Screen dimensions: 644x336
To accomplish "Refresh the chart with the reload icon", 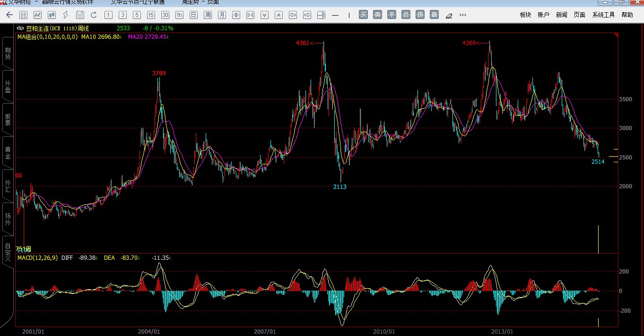I will point(94,15).
